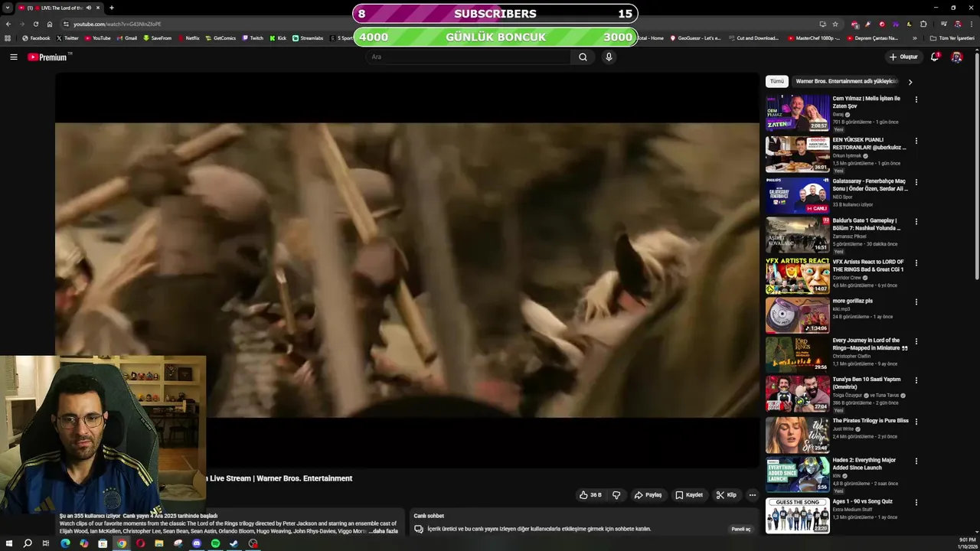Open the Gmail bookmark

click(126, 37)
